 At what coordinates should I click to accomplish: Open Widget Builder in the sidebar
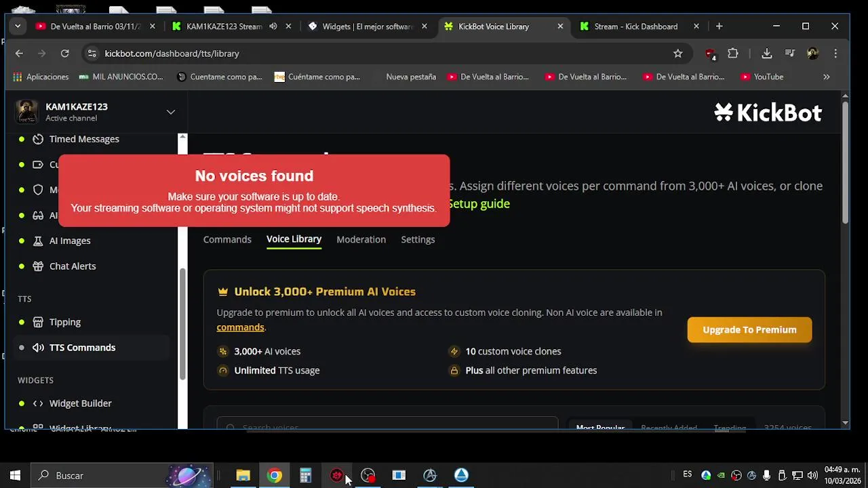click(x=80, y=403)
